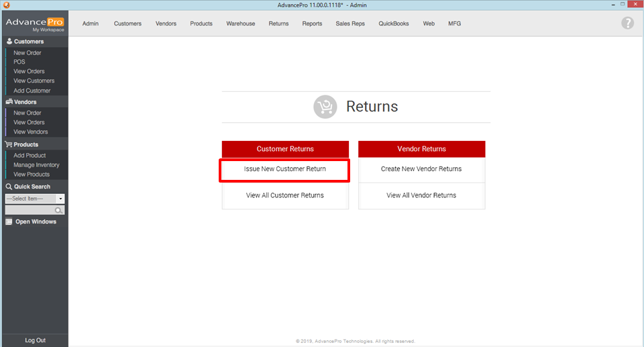644x347 pixels.
Task: Click the Returns cart icon
Action: [x=325, y=107]
